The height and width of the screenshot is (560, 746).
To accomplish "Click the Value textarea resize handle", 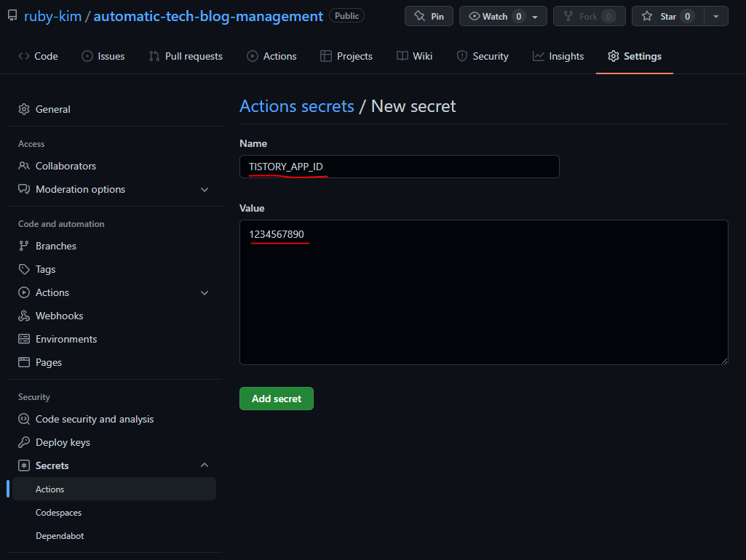I will point(724,361).
